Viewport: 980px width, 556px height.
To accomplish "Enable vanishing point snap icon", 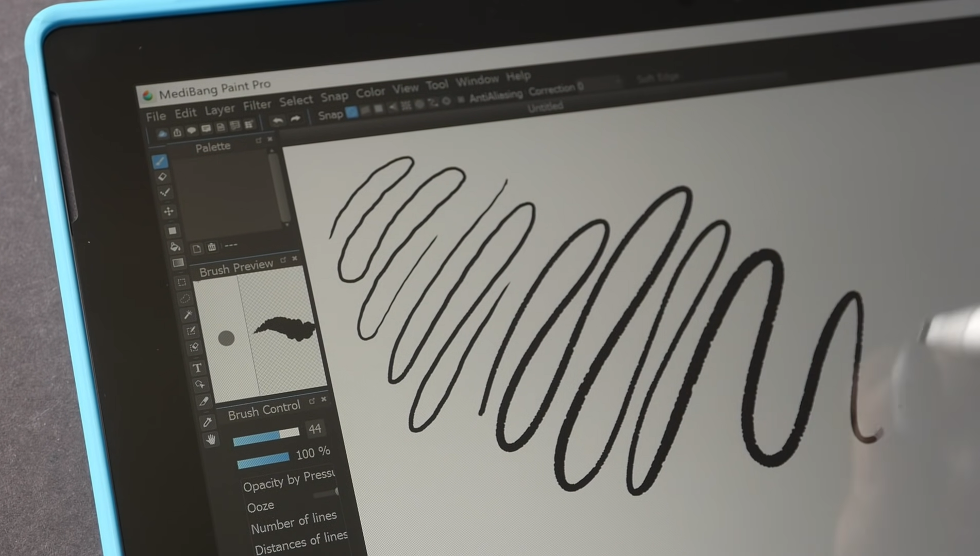I will (393, 107).
